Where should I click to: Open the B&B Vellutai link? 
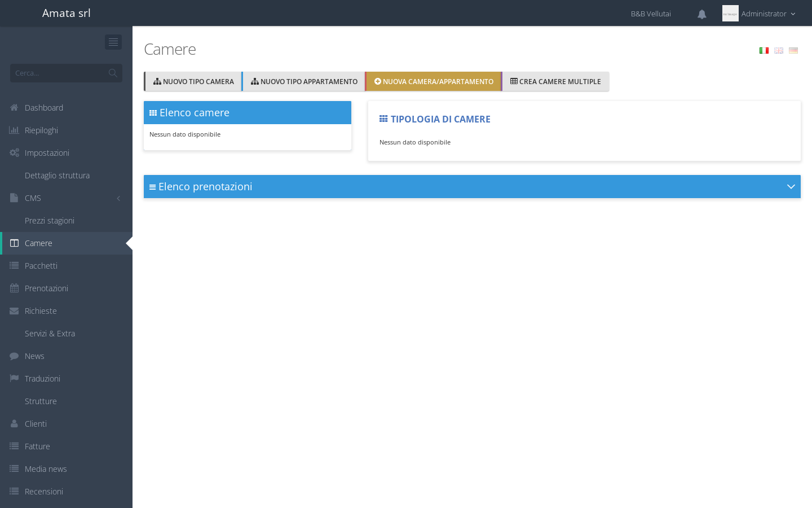coord(651,14)
